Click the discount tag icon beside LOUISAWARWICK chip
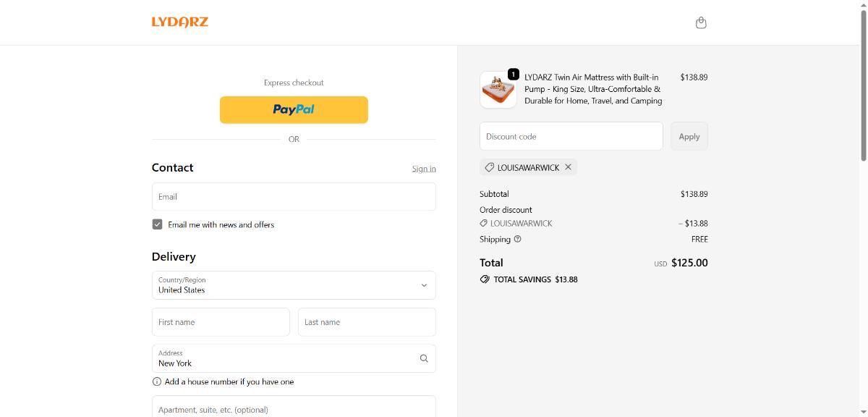The image size is (868, 417). (489, 167)
